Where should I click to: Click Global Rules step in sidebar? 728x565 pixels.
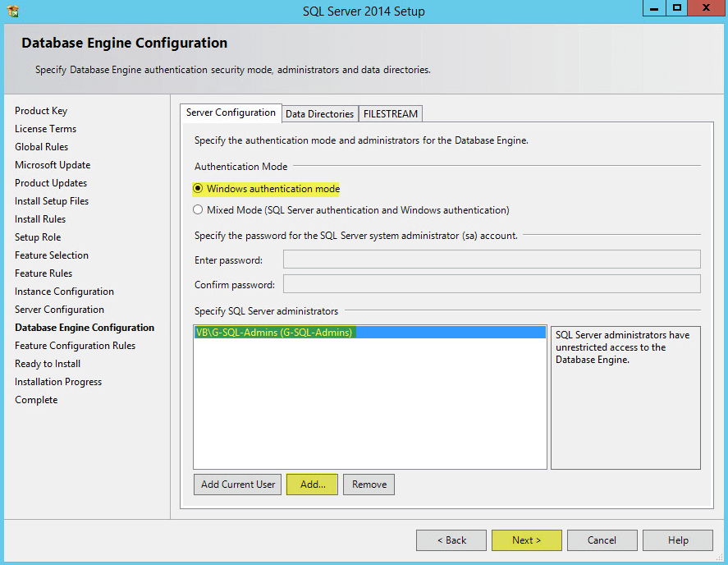pyautogui.click(x=41, y=147)
